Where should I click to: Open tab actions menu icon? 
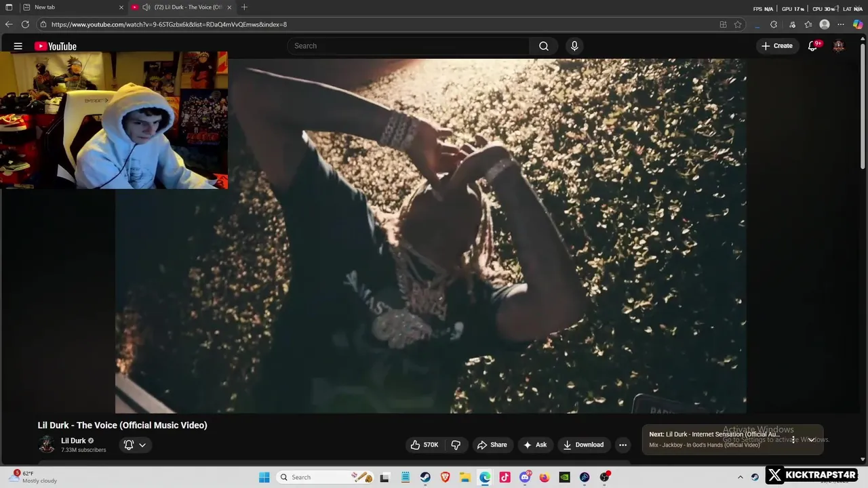click(x=9, y=7)
